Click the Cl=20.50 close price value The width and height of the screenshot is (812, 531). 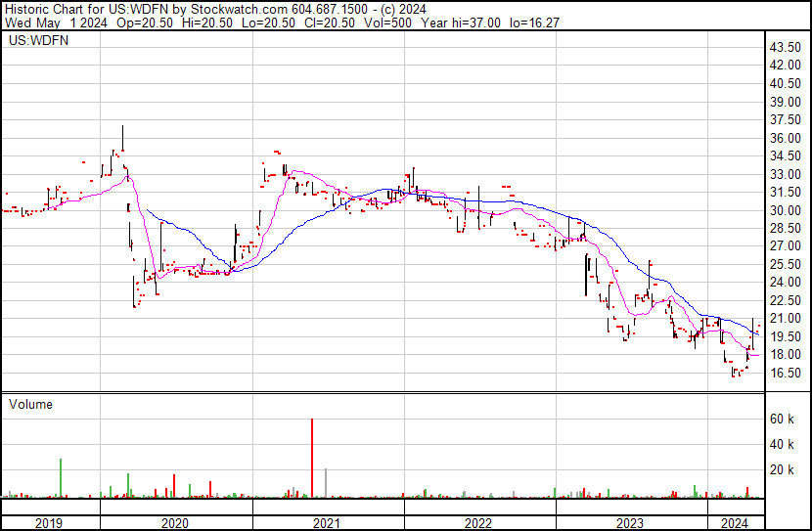click(330, 22)
